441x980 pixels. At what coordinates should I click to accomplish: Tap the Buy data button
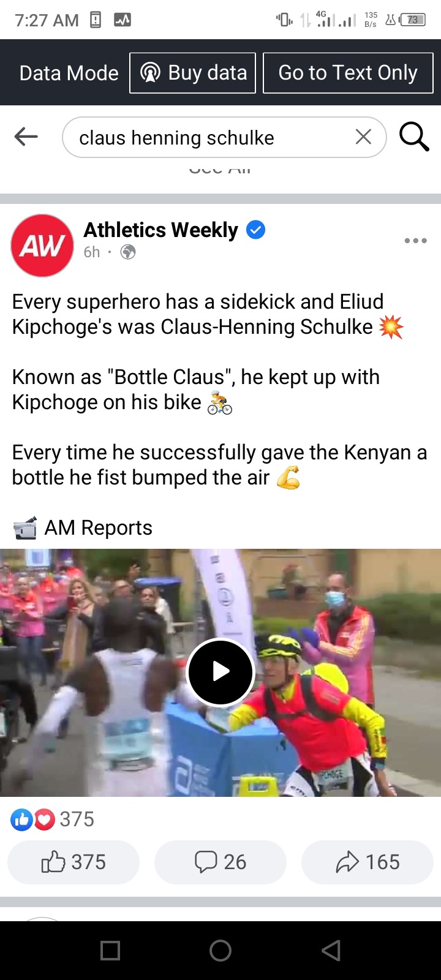pos(192,73)
